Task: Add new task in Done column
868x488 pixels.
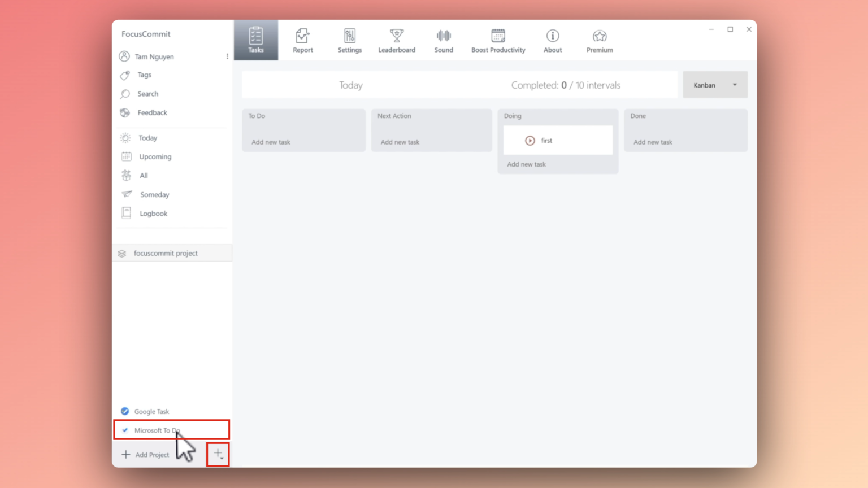Action: point(653,142)
